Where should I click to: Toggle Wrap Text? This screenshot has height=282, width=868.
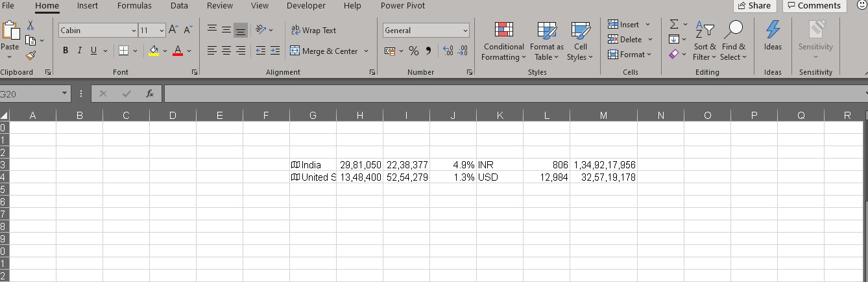coord(315,31)
